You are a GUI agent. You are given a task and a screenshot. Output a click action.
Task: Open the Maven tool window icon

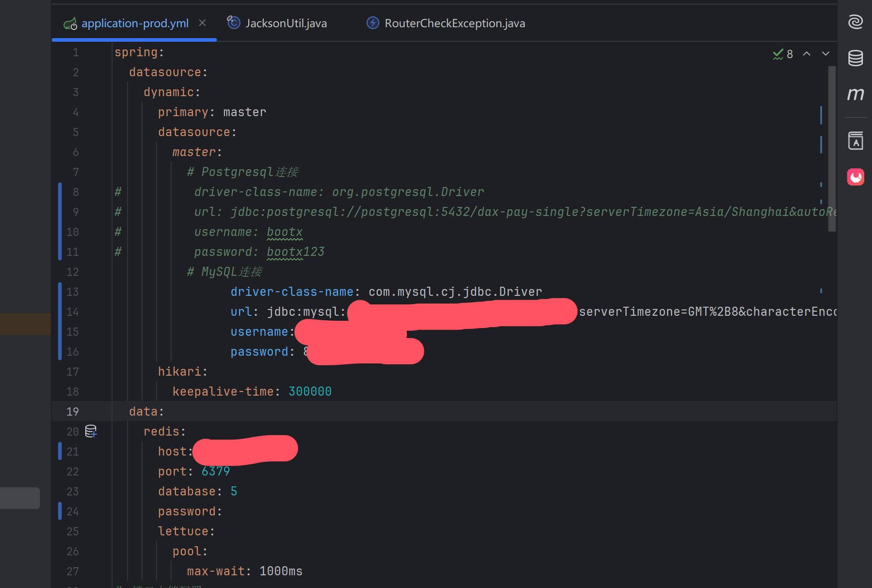855,94
